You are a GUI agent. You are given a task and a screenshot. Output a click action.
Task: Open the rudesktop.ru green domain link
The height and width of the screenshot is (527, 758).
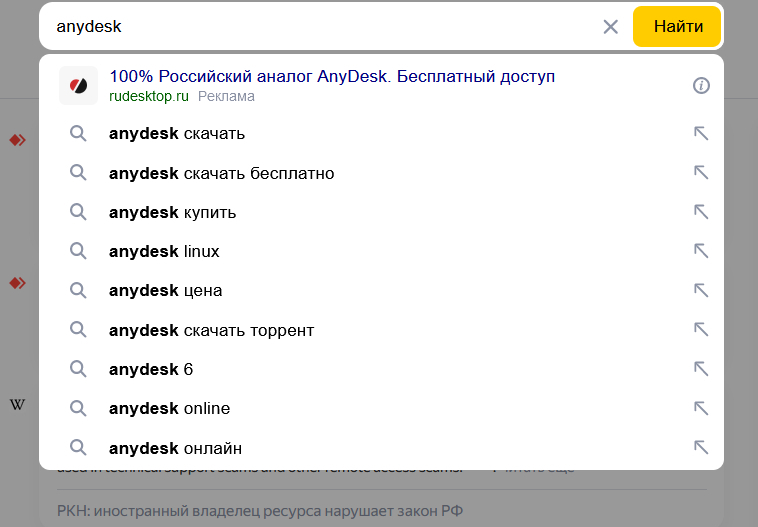[149, 96]
